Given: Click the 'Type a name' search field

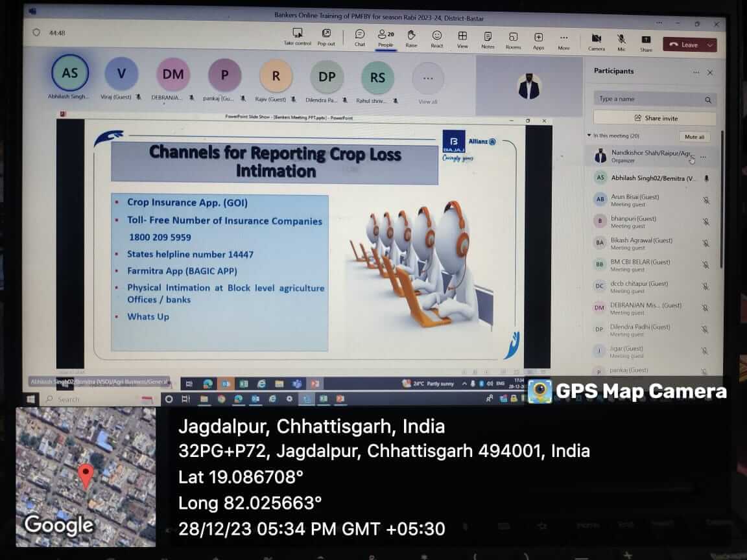Looking at the screenshot, I should (x=648, y=99).
